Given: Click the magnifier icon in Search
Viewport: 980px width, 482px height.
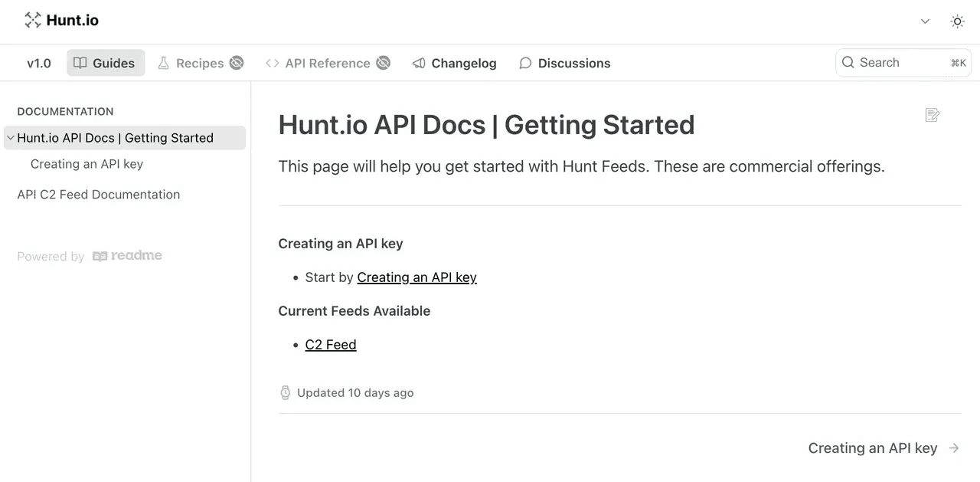Looking at the screenshot, I should tap(848, 63).
